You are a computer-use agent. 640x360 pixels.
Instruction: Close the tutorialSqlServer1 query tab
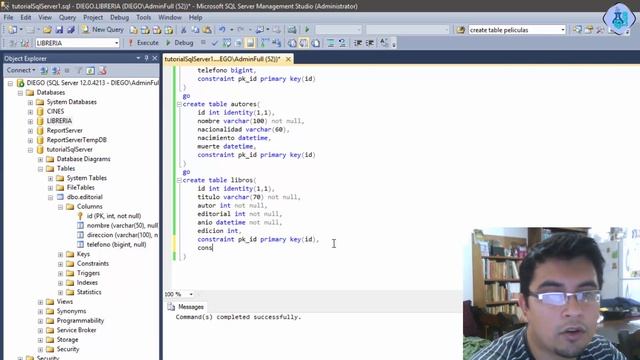(288, 59)
